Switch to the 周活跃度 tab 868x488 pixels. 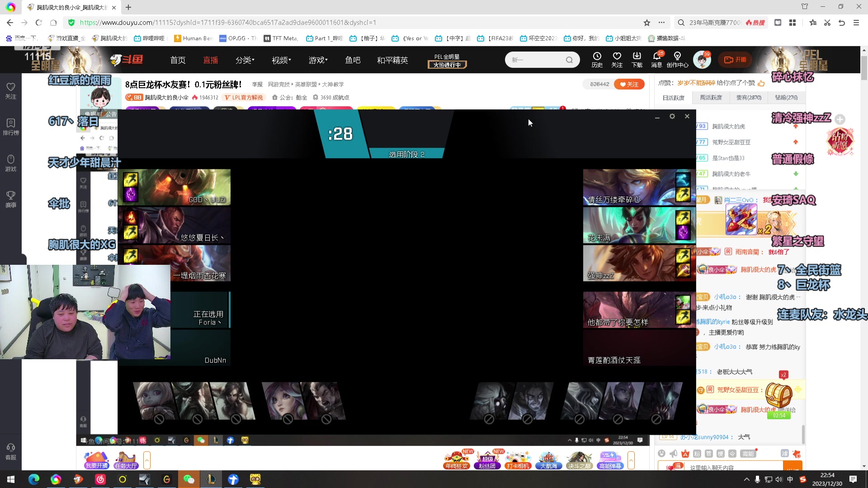(711, 98)
